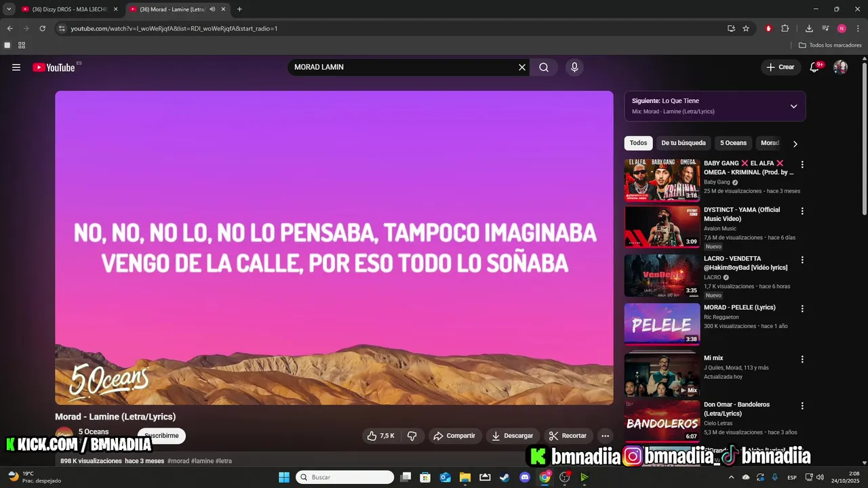Install app icon in address bar
This screenshot has height=488, width=868.
[x=731, y=28]
